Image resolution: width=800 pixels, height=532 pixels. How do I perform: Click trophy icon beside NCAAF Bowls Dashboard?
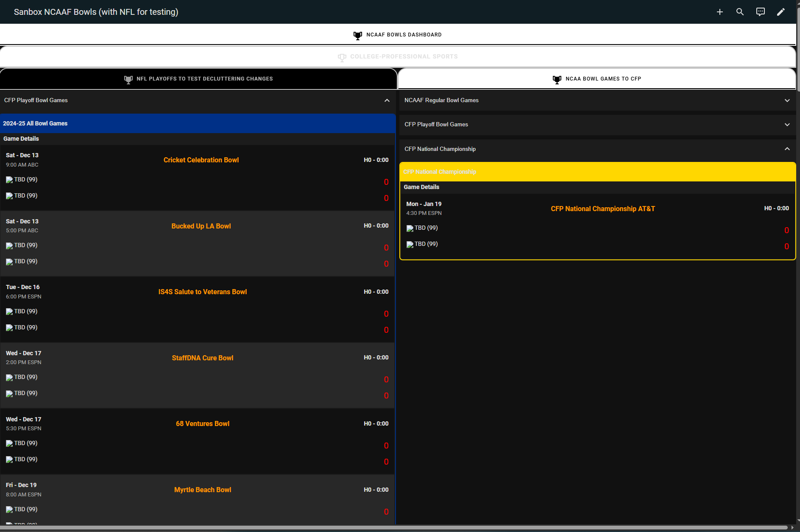point(358,35)
